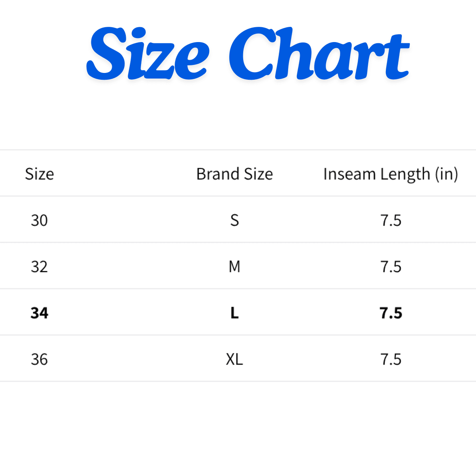Click the brand size 'M' cell

coord(234,266)
